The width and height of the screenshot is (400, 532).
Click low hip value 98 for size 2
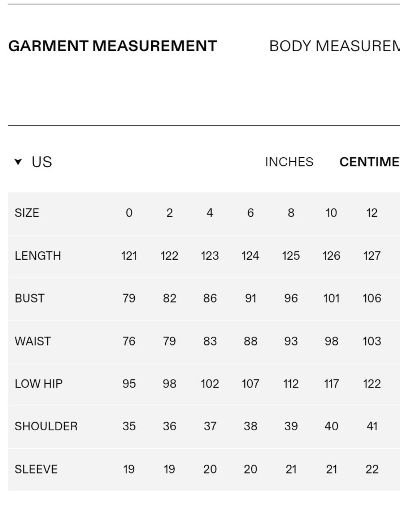pyautogui.click(x=170, y=383)
